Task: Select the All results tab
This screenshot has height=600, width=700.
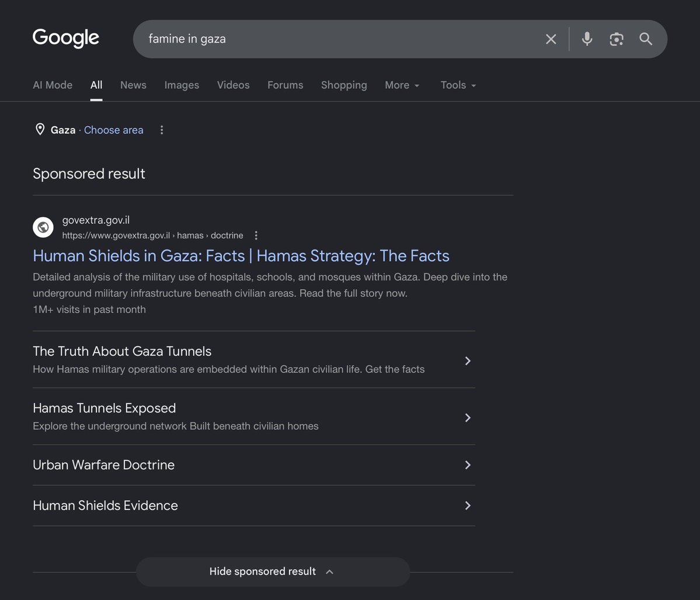Action: coord(96,85)
